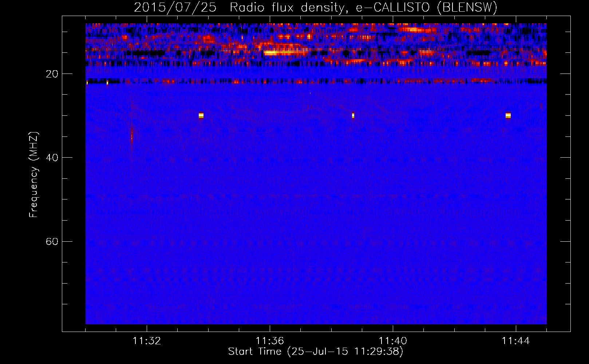Click the 20 MHz frequency tick label

(x=52, y=74)
